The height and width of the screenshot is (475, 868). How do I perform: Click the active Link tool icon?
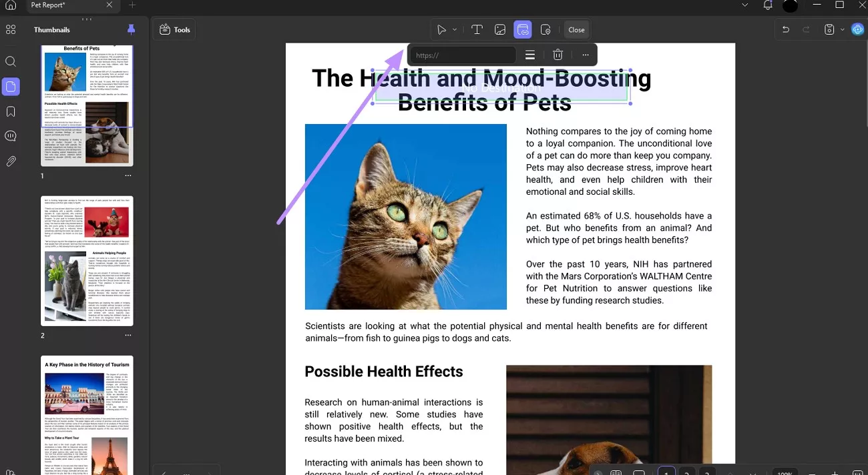pos(522,29)
